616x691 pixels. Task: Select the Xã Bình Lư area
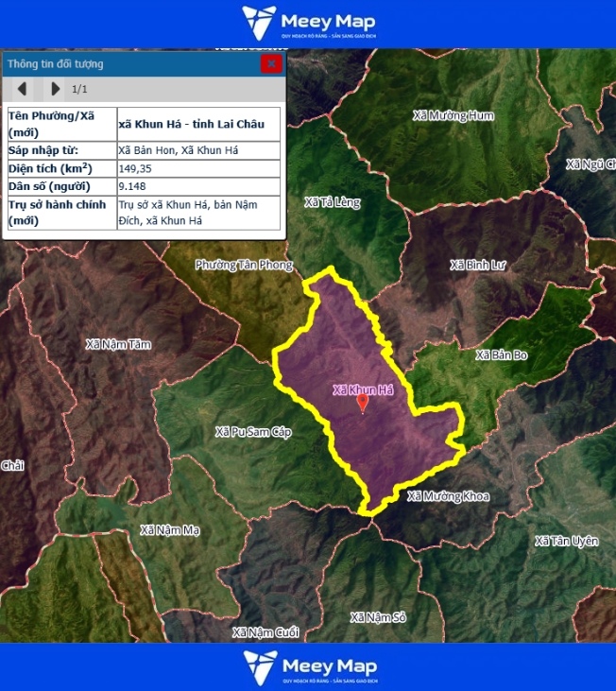[x=478, y=265]
